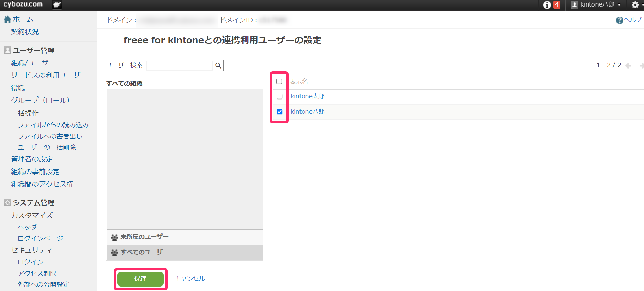The image size is (644, 291).
Task: Focus the ユーザー検索 input field
Action: (179, 65)
